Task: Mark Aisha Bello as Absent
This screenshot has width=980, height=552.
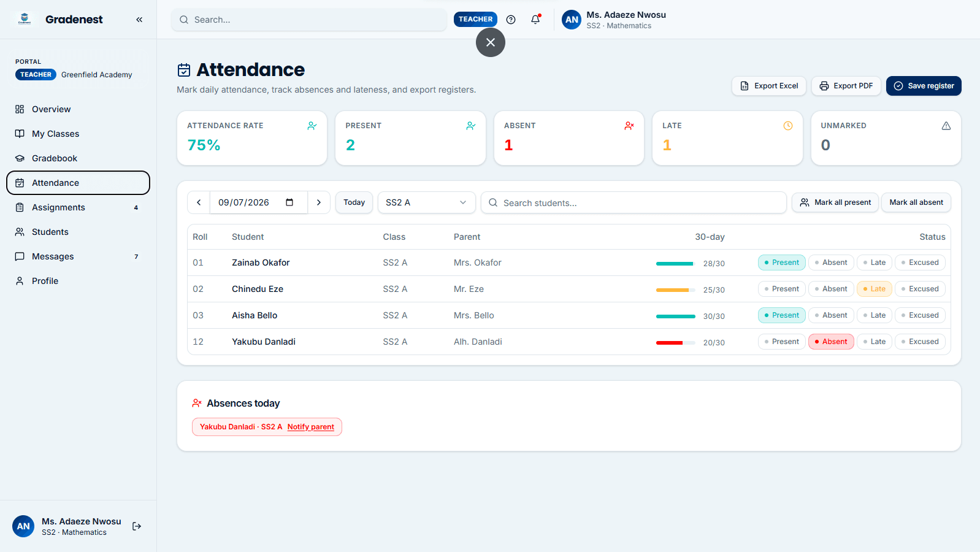Action: click(831, 315)
